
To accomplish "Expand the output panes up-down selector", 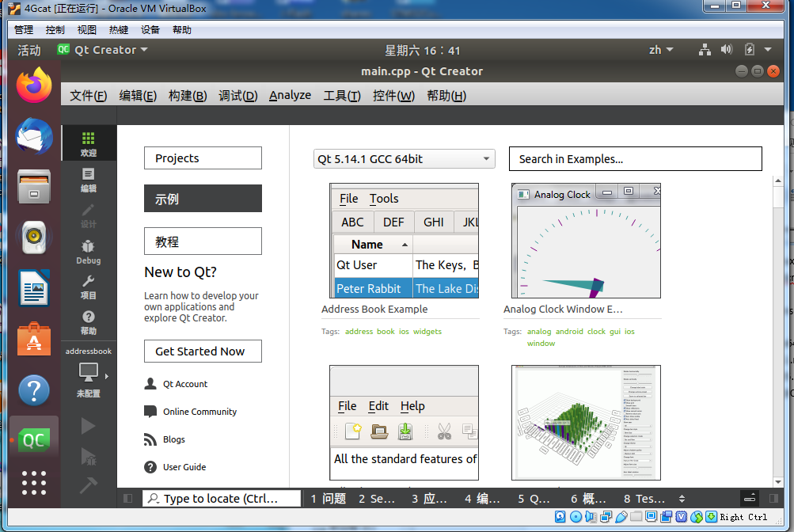I will click(682, 499).
